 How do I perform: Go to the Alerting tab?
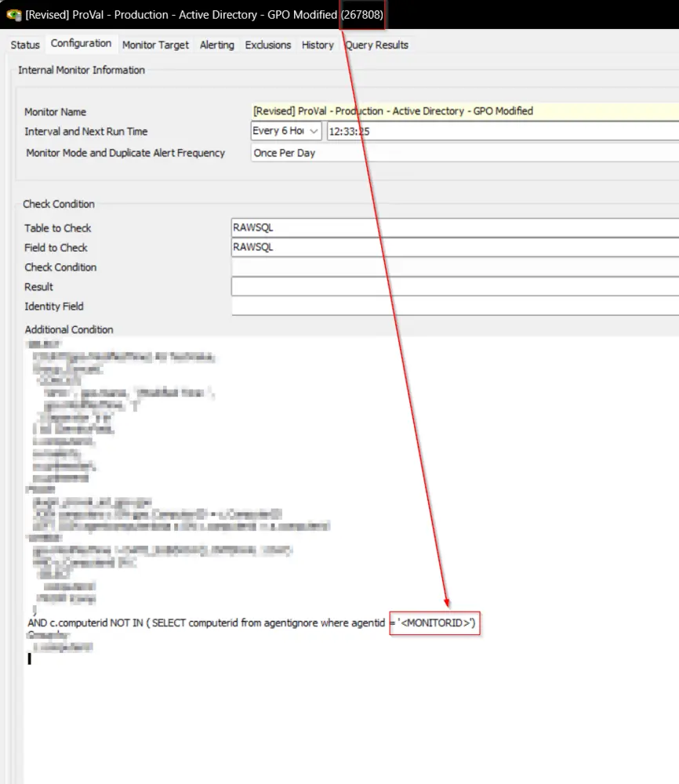tap(217, 45)
